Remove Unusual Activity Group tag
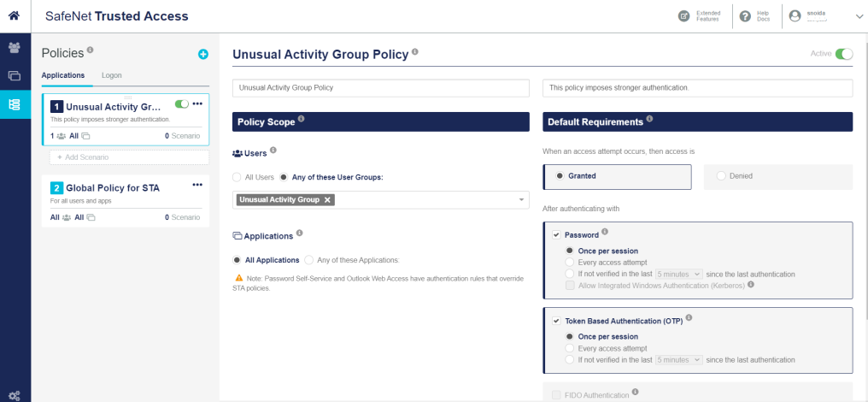 tap(328, 199)
